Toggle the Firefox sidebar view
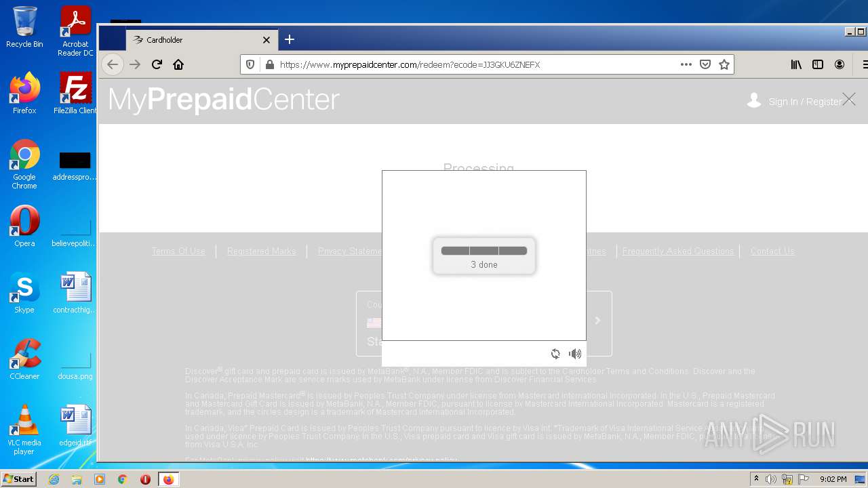Image resolution: width=868 pixels, height=488 pixels. (818, 64)
